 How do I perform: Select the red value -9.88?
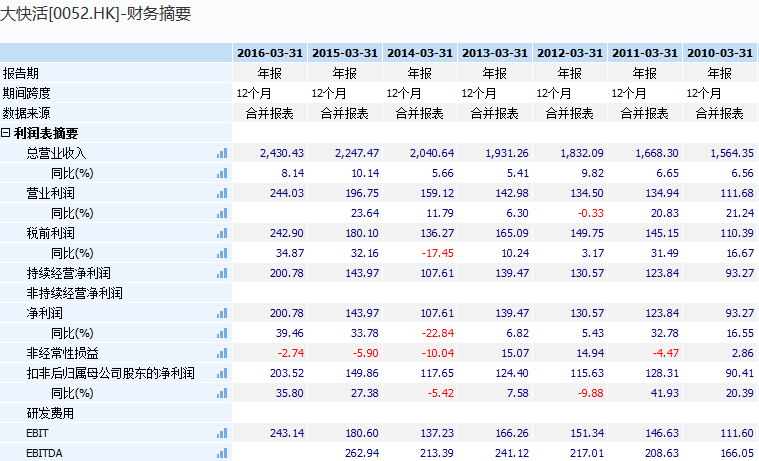coord(590,394)
